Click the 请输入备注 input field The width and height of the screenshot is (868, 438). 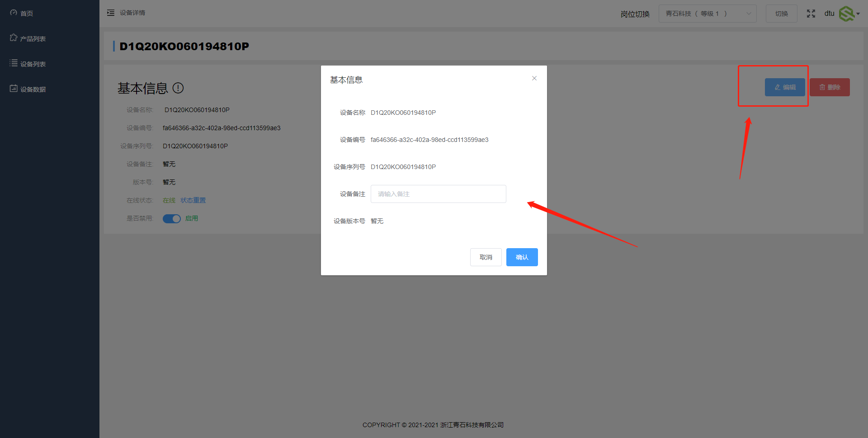[438, 193]
